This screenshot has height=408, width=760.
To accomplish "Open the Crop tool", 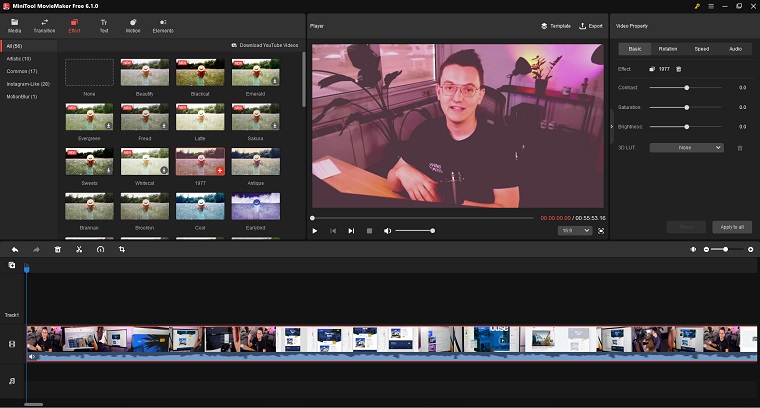I will coord(122,249).
